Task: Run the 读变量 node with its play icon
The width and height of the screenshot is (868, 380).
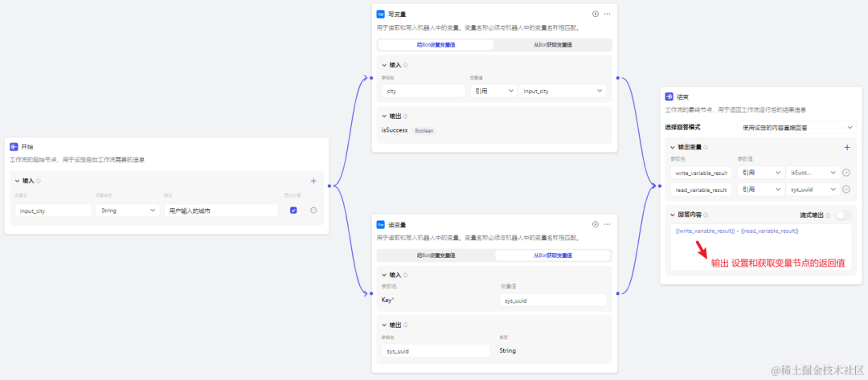Action: pyautogui.click(x=596, y=225)
